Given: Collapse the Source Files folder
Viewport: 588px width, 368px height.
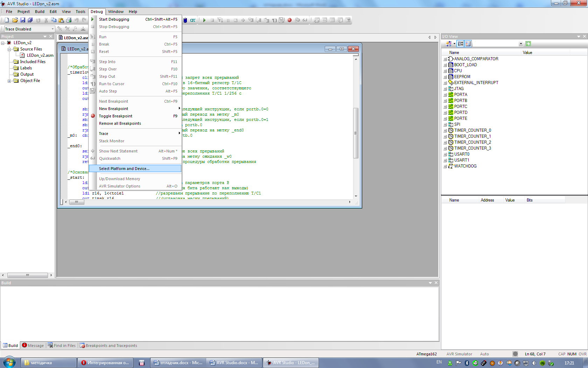Looking at the screenshot, I should coord(9,49).
